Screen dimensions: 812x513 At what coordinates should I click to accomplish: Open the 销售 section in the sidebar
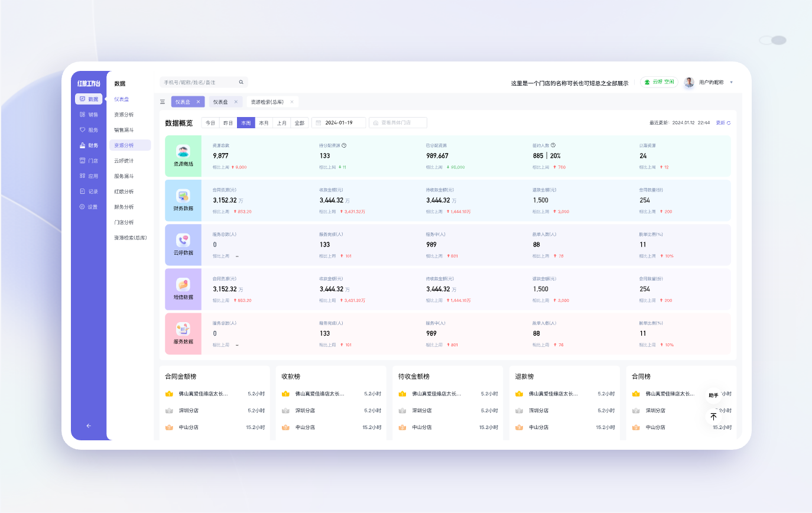tap(89, 114)
